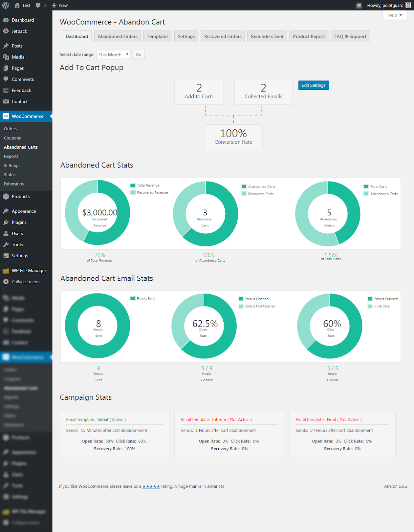Open the Settings tab of Abandon Cart
The height and width of the screenshot is (532, 414).
tap(186, 36)
